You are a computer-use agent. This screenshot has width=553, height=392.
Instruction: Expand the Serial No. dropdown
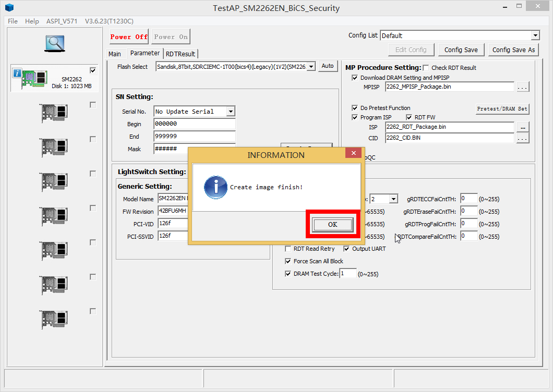coord(231,112)
